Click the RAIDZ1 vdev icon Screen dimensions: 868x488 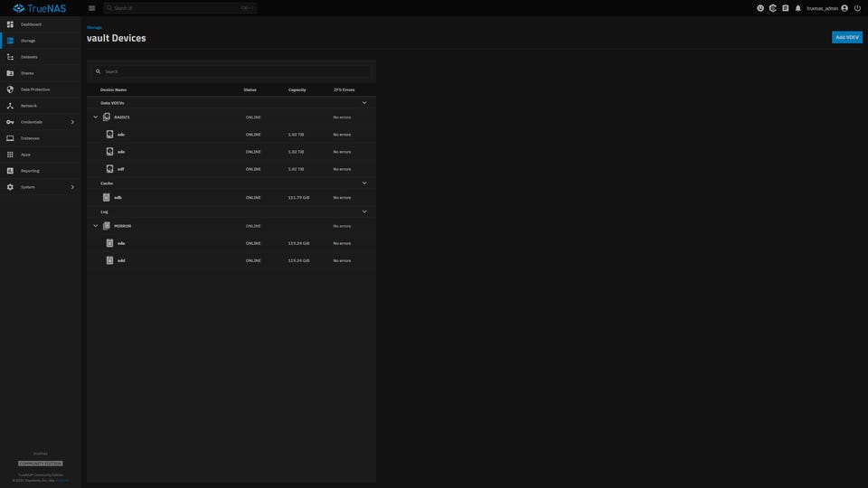[107, 117]
